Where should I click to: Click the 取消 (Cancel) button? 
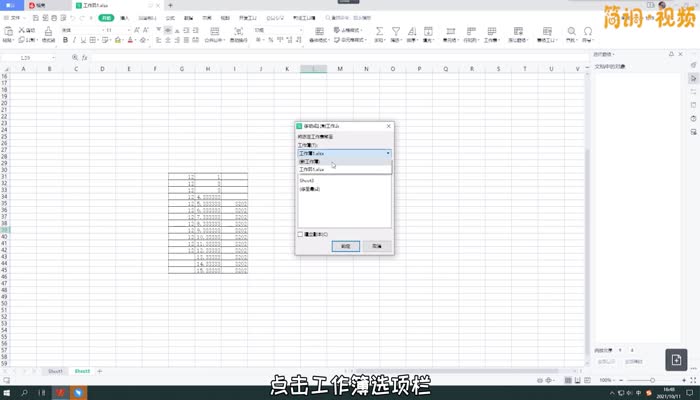click(376, 245)
